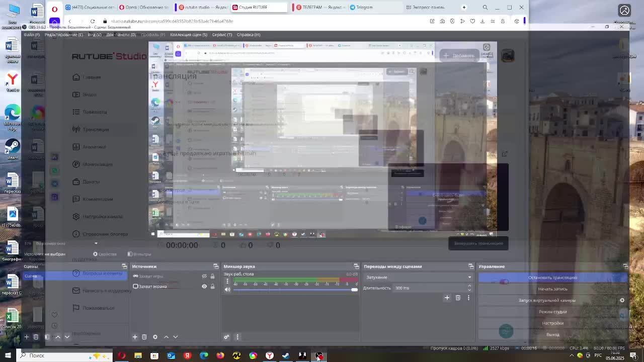The width and height of the screenshot is (644, 362).
Task: Undock the Переходы между сценами panel
Action: click(x=471, y=266)
